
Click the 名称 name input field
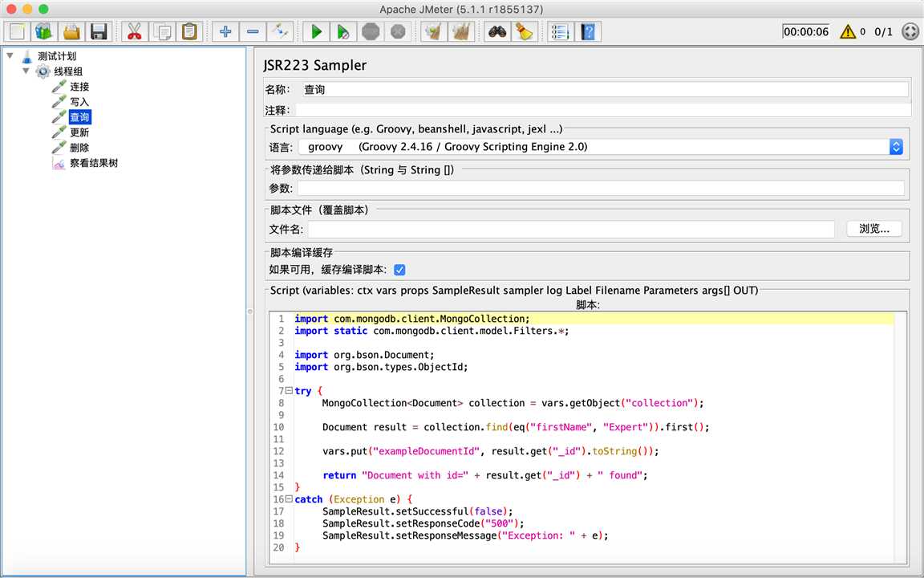click(603, 90)
